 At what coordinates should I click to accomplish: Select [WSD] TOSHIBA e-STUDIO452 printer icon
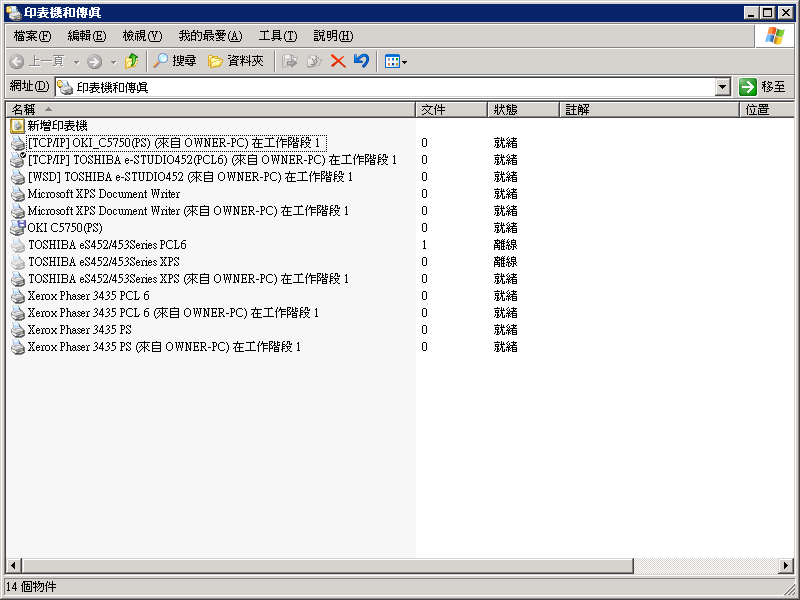pos(18,177)
